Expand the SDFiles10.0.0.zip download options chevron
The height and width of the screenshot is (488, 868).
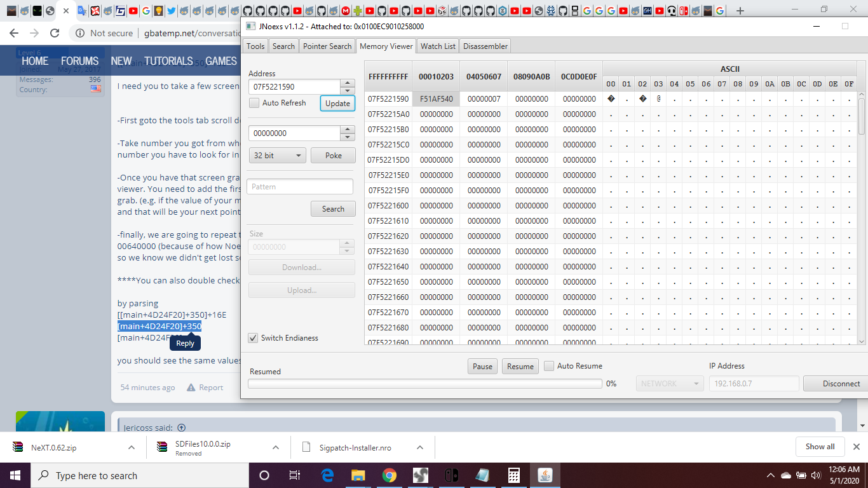[275, 447]
